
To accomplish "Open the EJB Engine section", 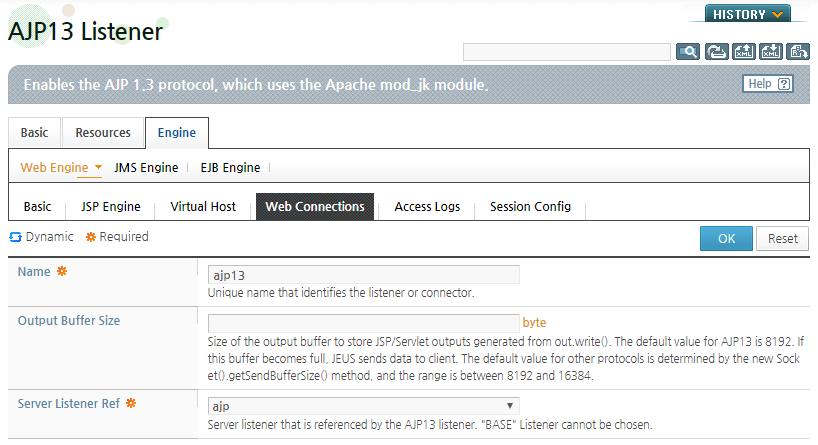I will [x=230, y=167].
